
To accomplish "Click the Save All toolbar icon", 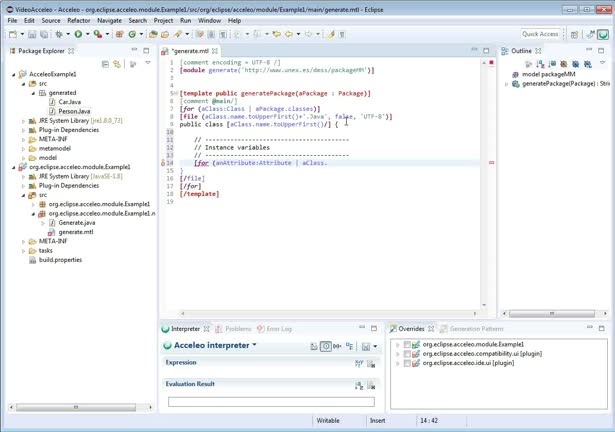I will click(x=44, y=35).
